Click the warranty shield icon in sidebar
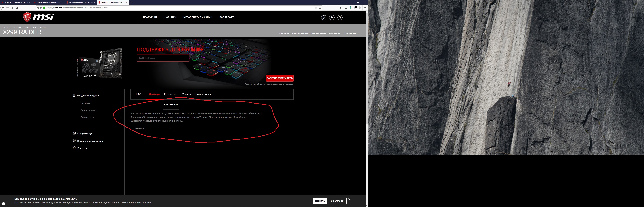Screen dimensions: 644x207 pos(74,140)
